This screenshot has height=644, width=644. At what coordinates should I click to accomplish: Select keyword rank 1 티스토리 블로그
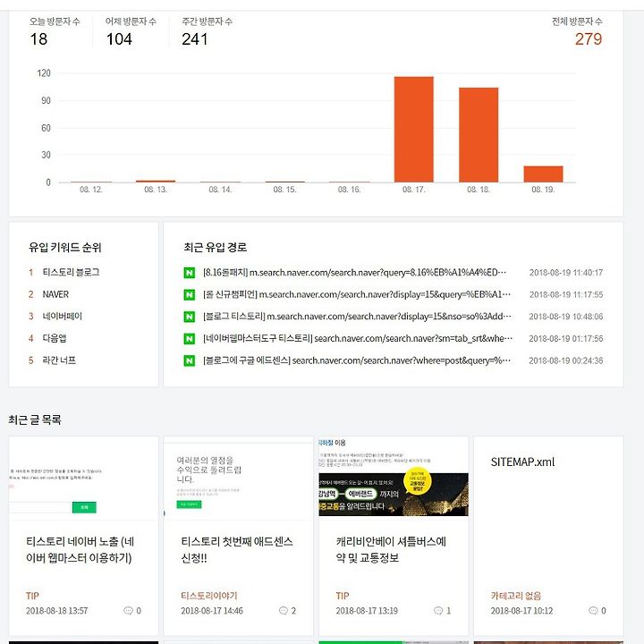[71, 272]
